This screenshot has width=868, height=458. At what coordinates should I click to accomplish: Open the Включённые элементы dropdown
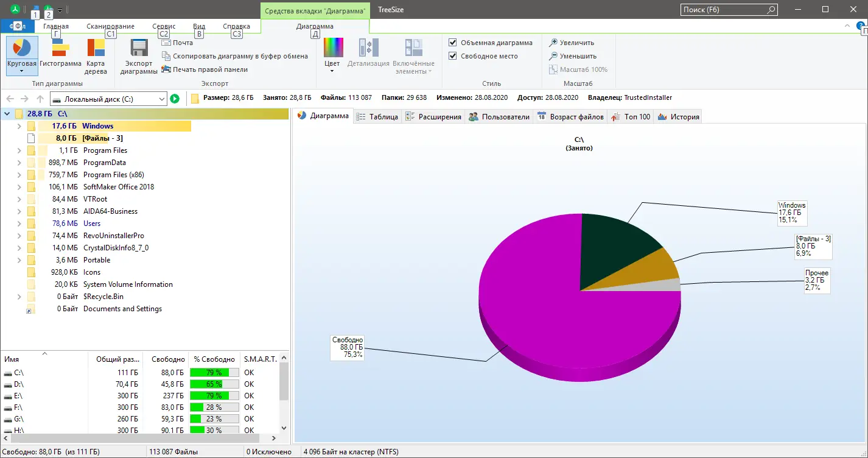[x=414, y=55]
